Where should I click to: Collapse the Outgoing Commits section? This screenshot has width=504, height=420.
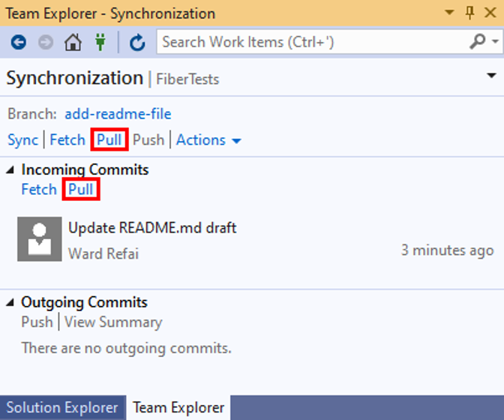(10, 303)
